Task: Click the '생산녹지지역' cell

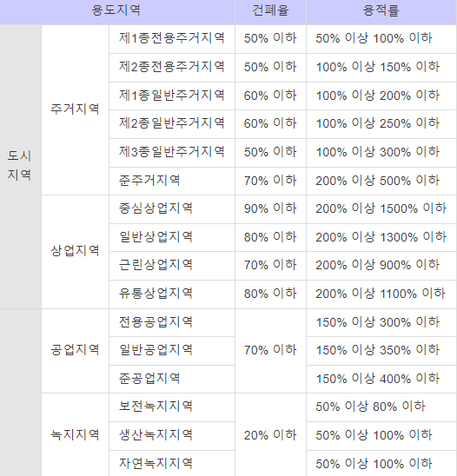Action: 172,436
